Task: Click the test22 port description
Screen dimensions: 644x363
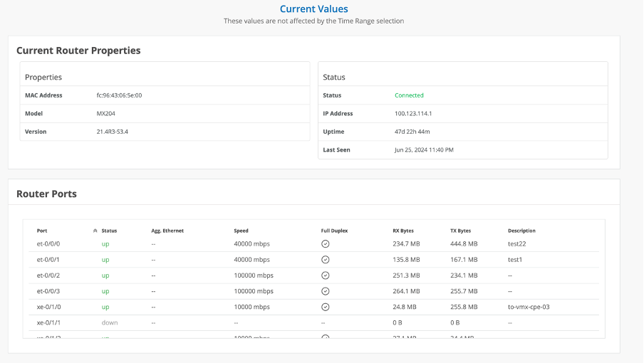Action: (516, 244)
